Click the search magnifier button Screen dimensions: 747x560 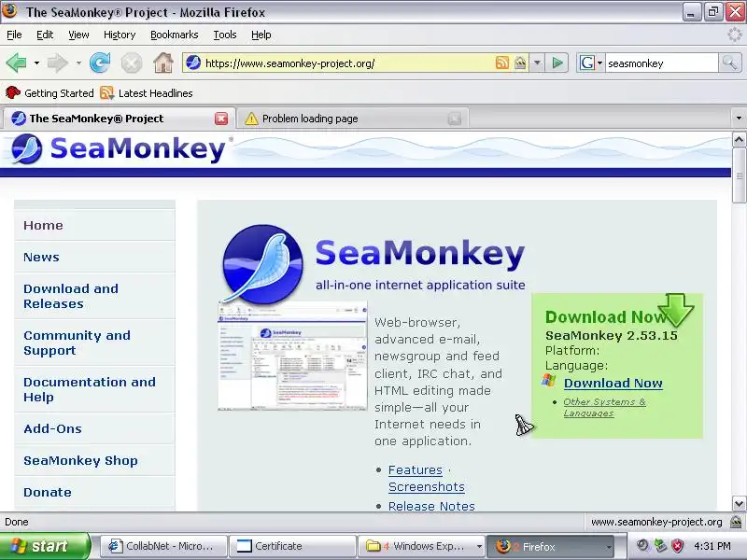tap(729, 63)
